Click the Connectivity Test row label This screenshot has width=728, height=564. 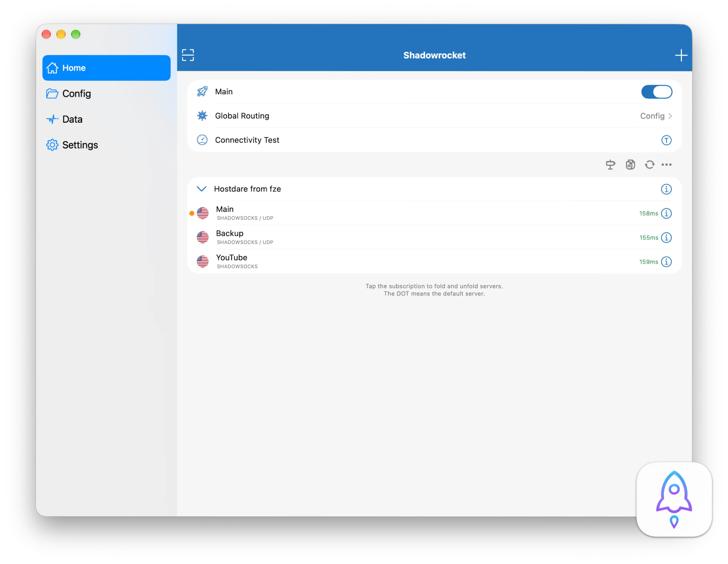[x=247, y=140]
